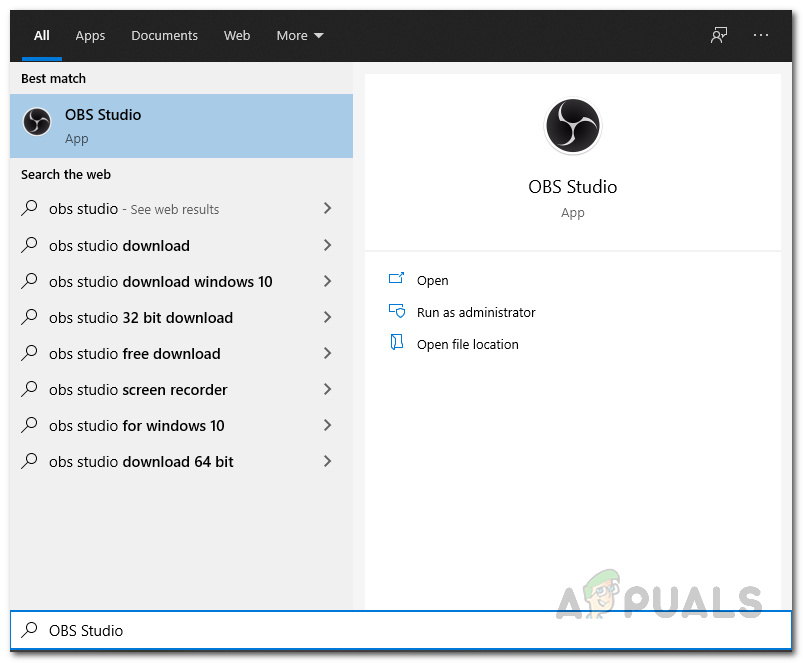The width and height of the screenshot is (803, 663).
Task: Click Open to launch OBS Studio
Action: [432, 281]
